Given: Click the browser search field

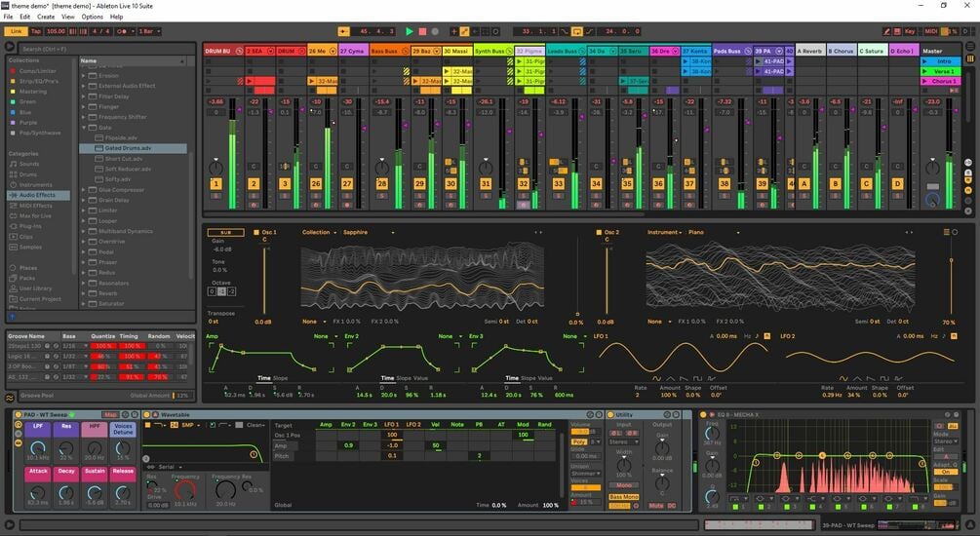Looking at the screenshot, I should pos(106,49).
